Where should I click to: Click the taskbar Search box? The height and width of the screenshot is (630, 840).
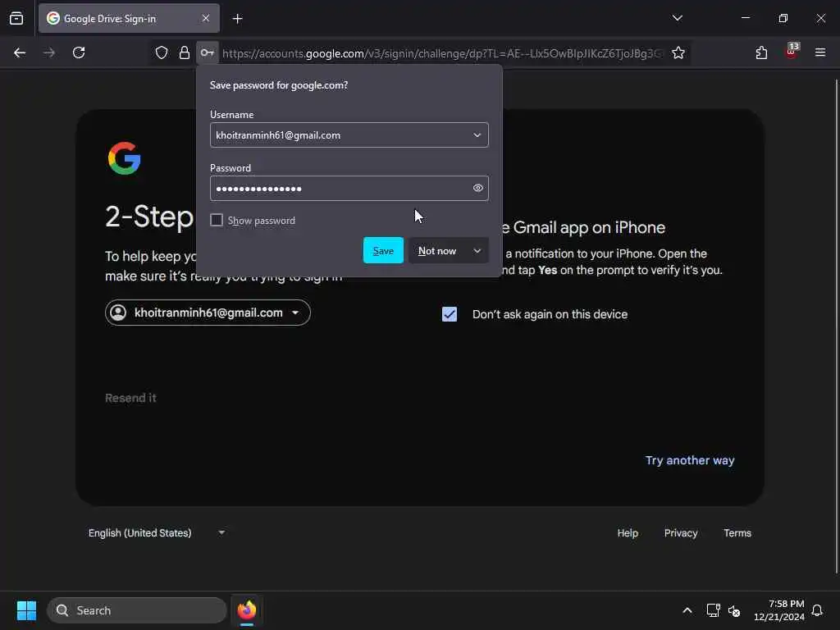click(x=137, y=610)
